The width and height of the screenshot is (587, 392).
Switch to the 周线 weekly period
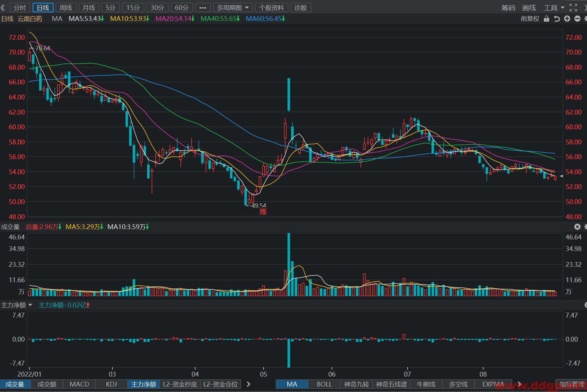(66, 8)
